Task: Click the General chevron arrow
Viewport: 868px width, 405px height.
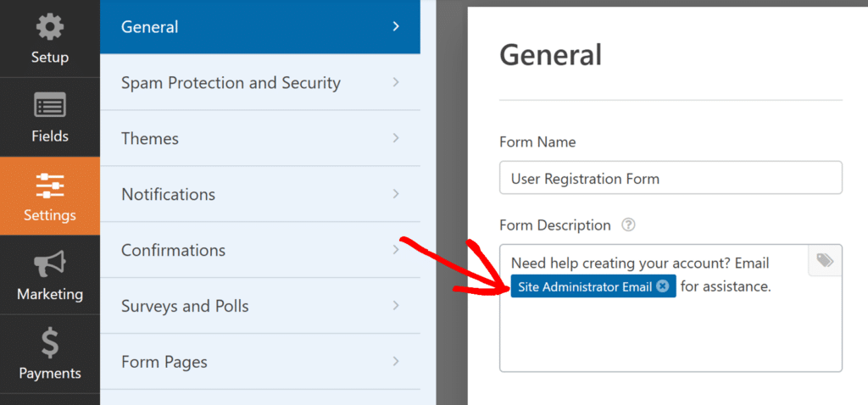Action: coord(396,27)
